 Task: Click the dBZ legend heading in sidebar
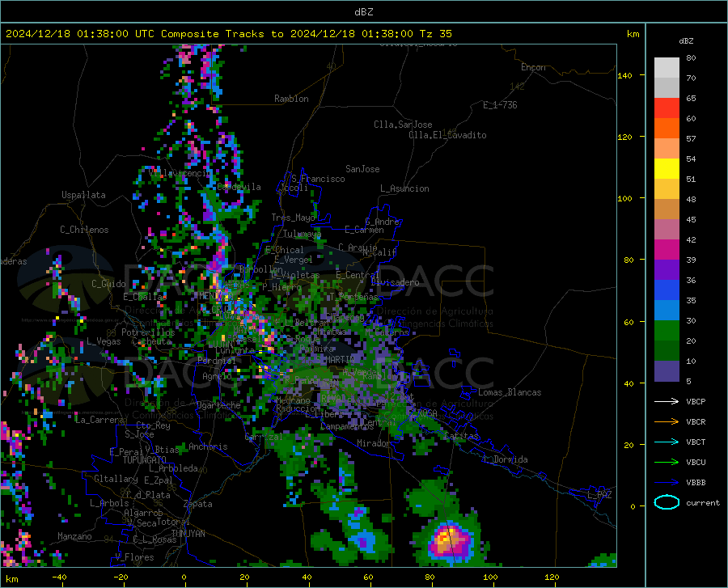click(686, 40)
